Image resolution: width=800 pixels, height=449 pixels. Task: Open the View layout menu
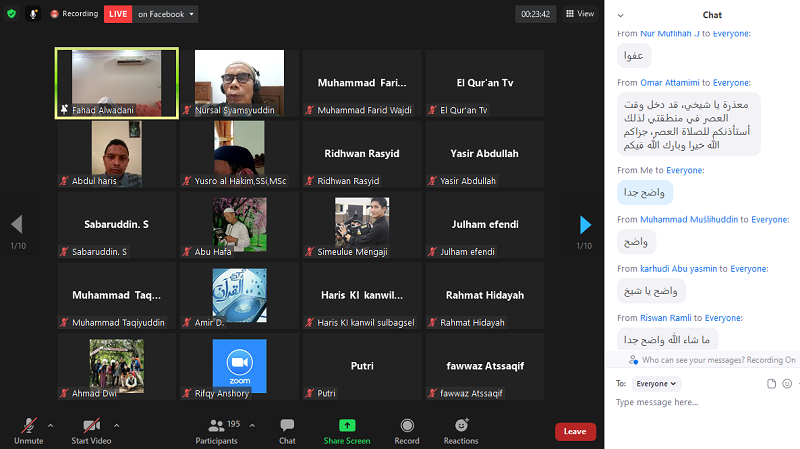[580, 14]
